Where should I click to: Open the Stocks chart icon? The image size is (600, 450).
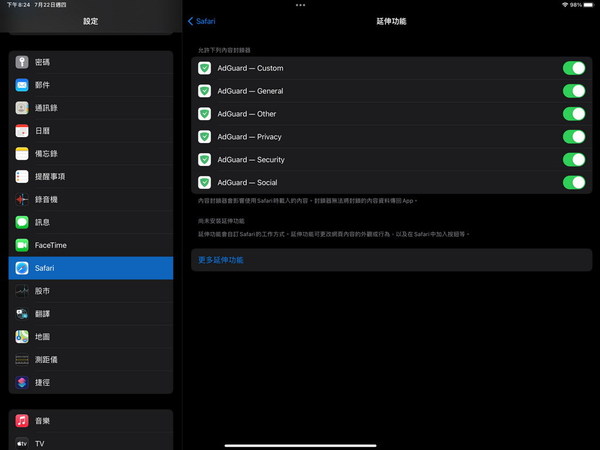click(x=22, y=291)
